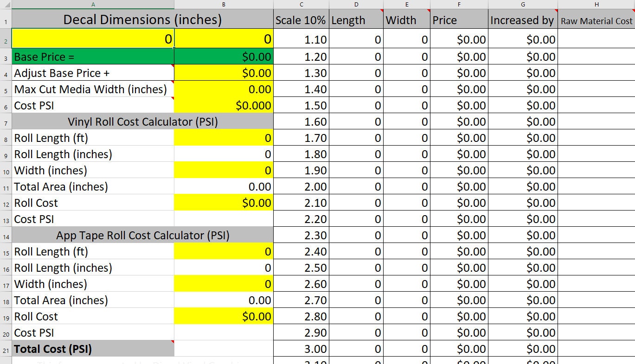
Task: Select the Increased by column header cell
Action: [x=522, y=20]
